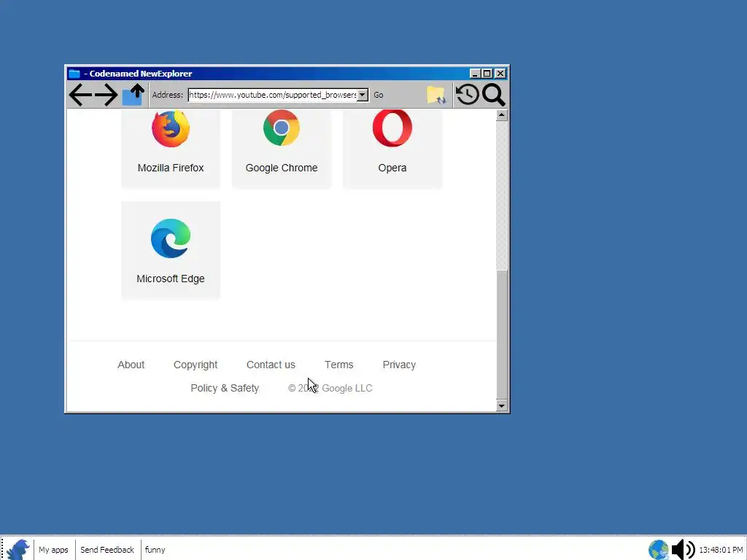Click the Go button
The width and height of the screenshot is (747, 560).
(379, 95)
